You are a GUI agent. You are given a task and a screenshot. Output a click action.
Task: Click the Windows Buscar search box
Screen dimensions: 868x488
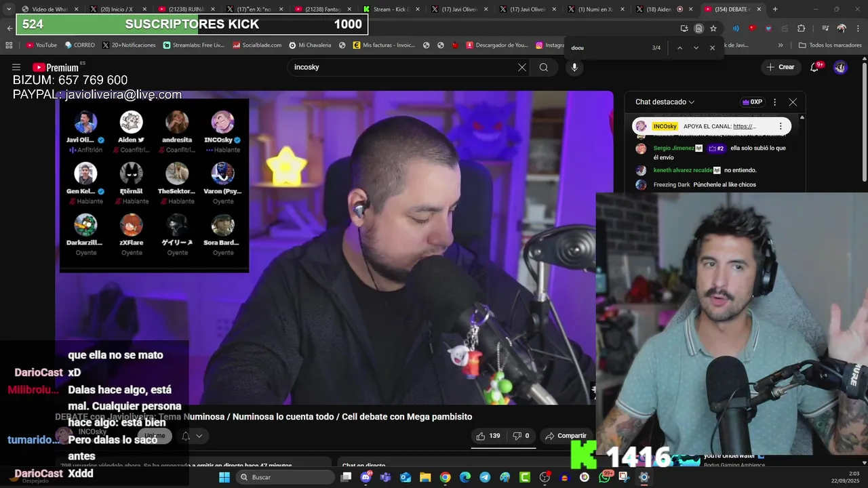[285, 477]
